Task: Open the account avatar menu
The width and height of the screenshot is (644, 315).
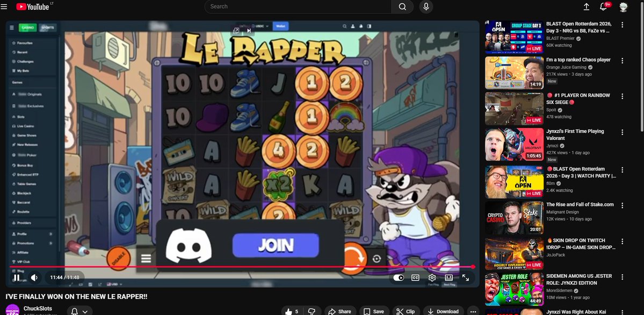Action: 624,6
